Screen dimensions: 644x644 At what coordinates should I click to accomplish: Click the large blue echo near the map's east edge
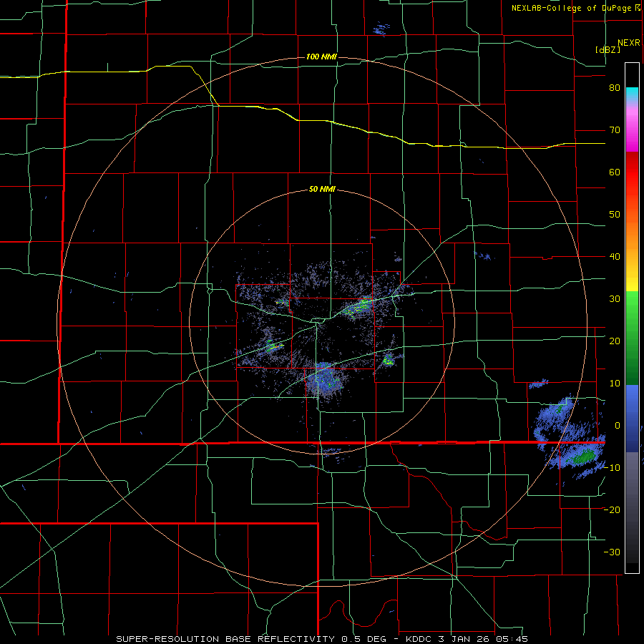[569, 436]
